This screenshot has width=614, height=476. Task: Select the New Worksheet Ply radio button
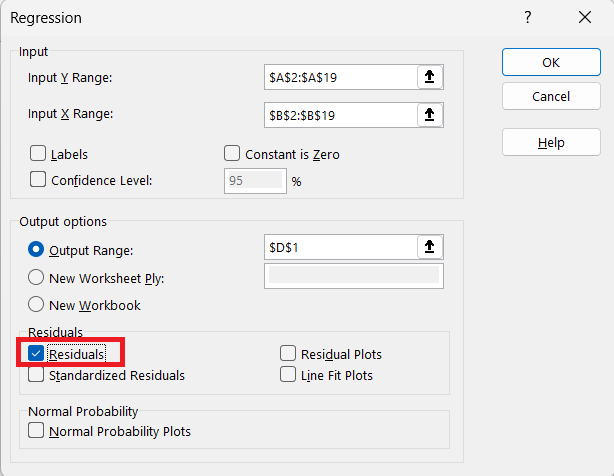36,277
